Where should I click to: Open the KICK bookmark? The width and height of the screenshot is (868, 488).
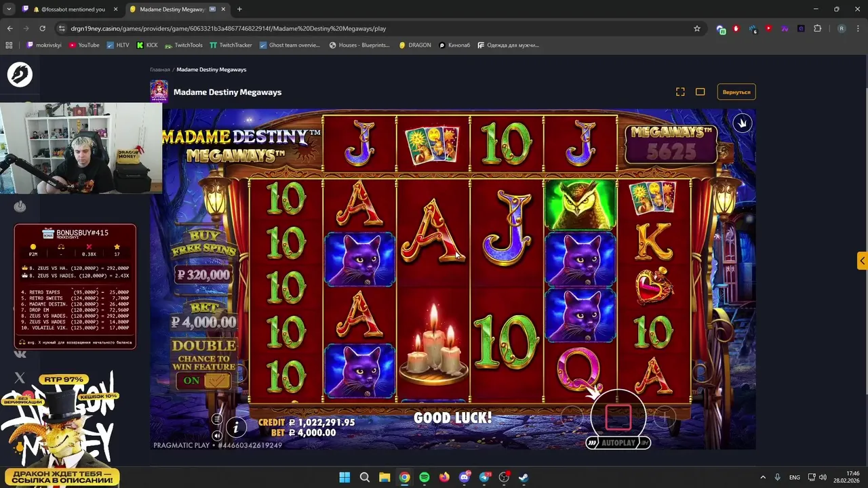coord(147,45)
